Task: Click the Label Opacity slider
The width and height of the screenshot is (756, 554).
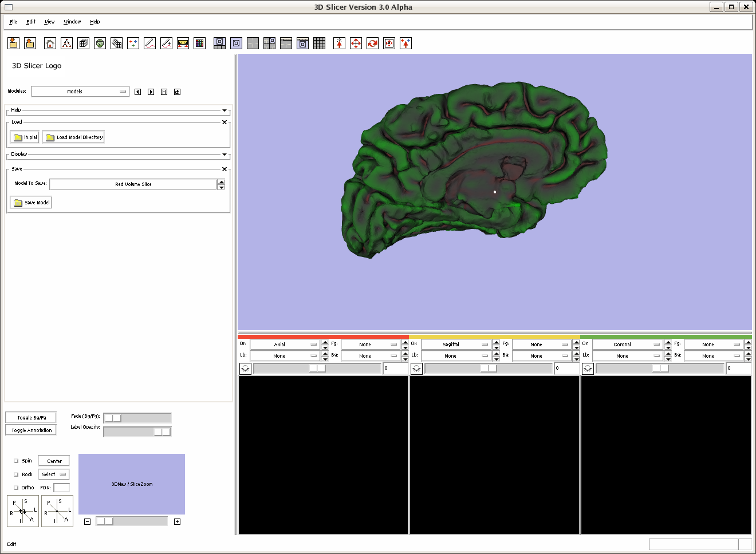Action: 137,432
